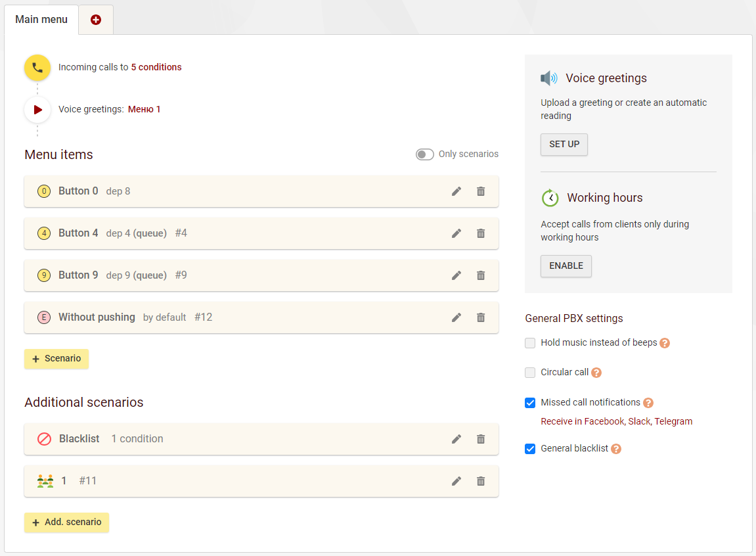Open the 5 conditions link
The height and width of the screenshot is (556, 756).
pyautogui.click(x=156, y=67)
